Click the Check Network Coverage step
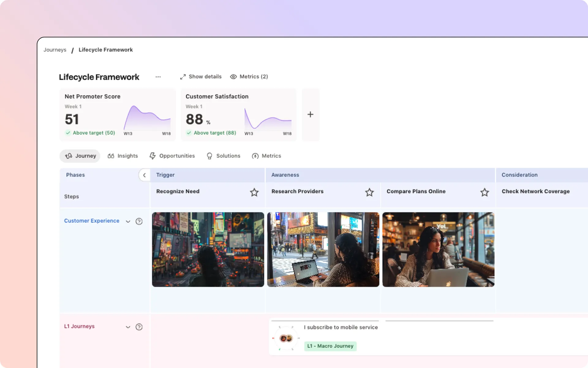The width and height of the screenshot is (588, 368). (x=536, y=191)
